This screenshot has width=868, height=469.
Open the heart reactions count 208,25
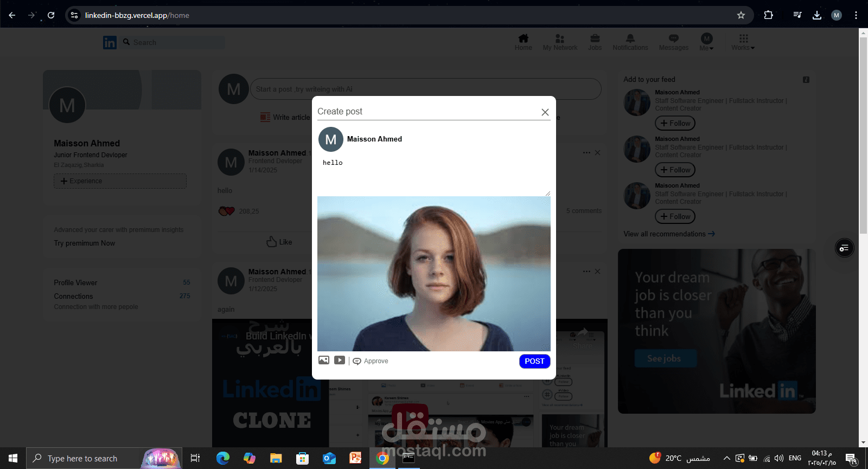[x=239, y=211]
